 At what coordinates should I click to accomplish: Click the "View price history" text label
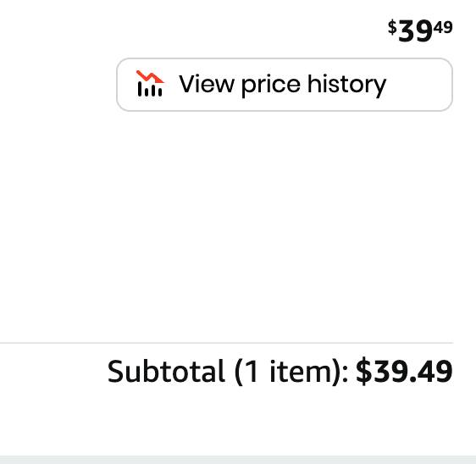coord(283,85)
